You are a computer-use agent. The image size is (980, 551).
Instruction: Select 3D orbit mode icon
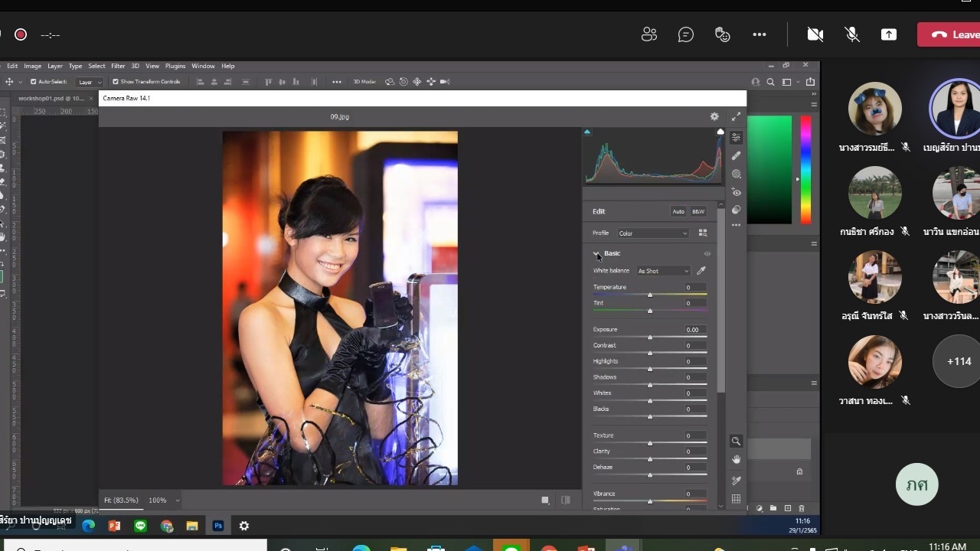[389, 82]
